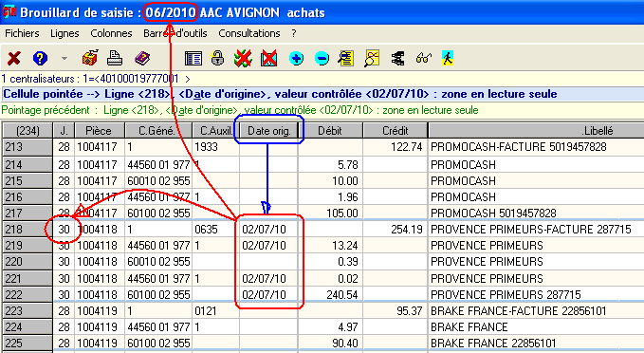
Task: Open the ? help menu
Action: coord(294,33)
